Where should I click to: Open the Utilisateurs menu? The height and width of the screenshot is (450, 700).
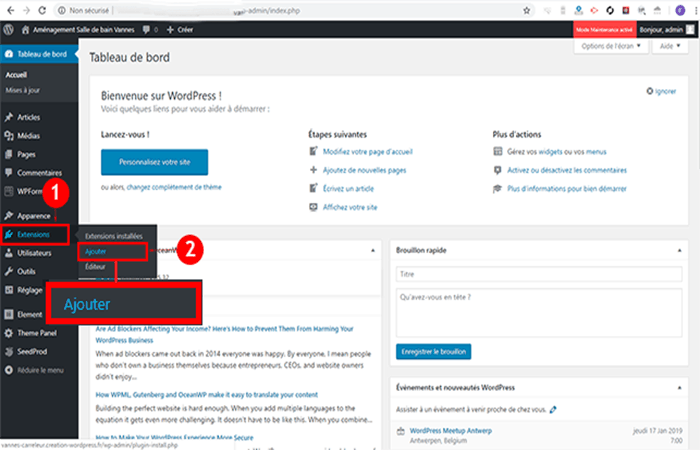point(34,253)
